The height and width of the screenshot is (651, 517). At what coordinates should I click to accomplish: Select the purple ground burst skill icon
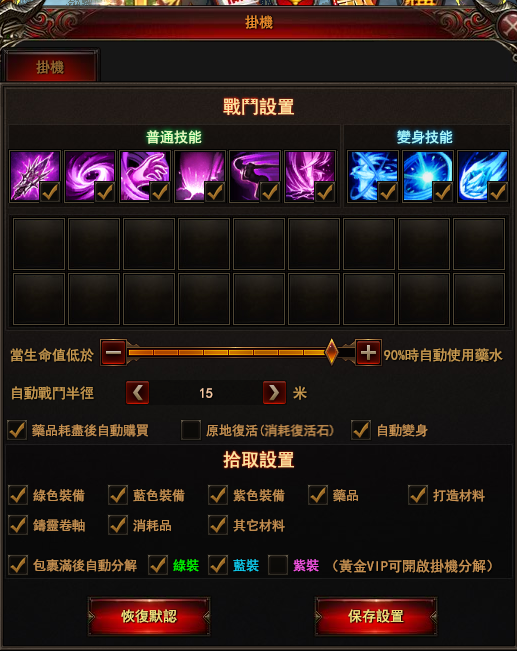tap(200, 176)
